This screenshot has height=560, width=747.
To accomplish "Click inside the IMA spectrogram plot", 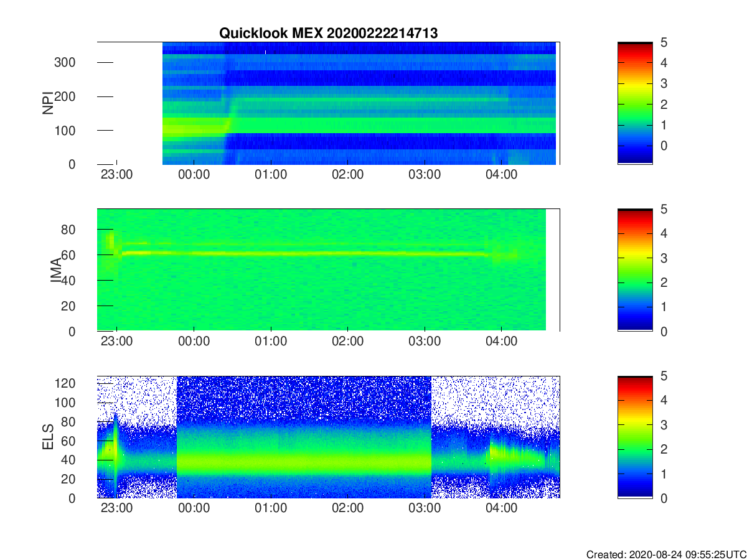I will click(x=329, y=269).
